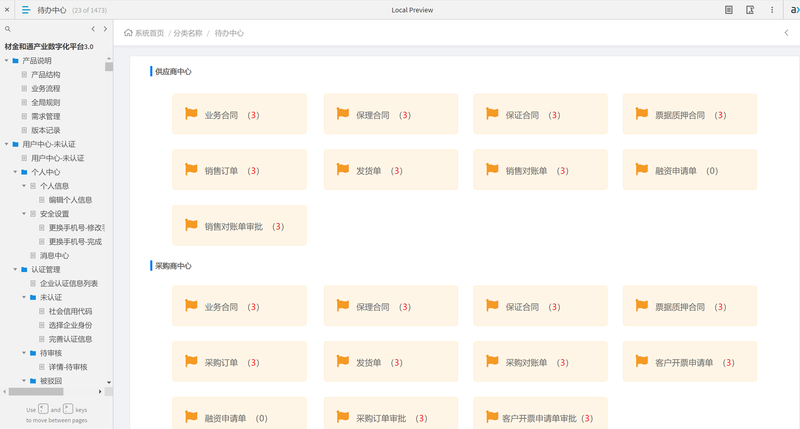Click 分类名称 breadcrumb link

tap(188, 33)
